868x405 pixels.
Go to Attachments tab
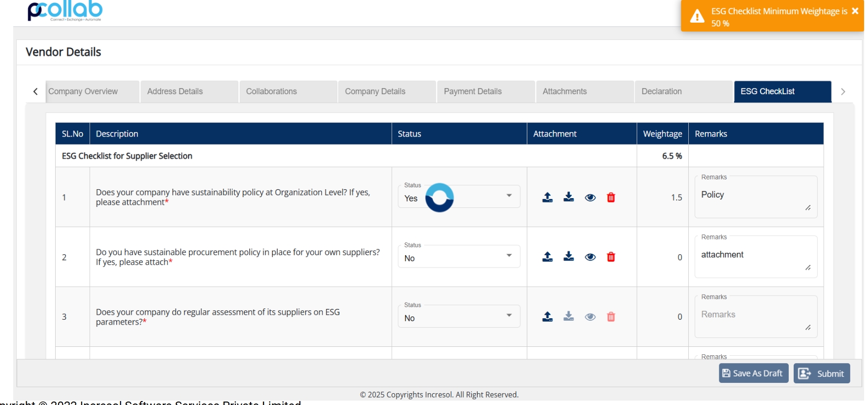[585, 92]
